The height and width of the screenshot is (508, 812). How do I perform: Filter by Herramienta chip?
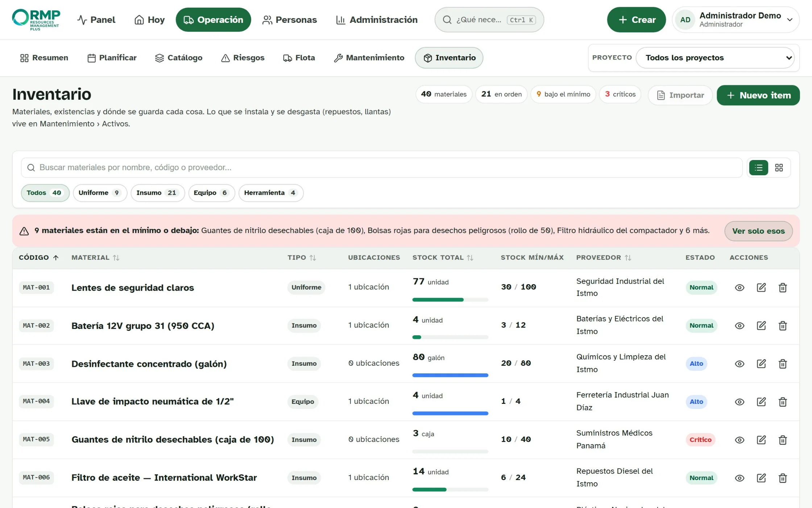pyautogui.click(x=271, y=193)
